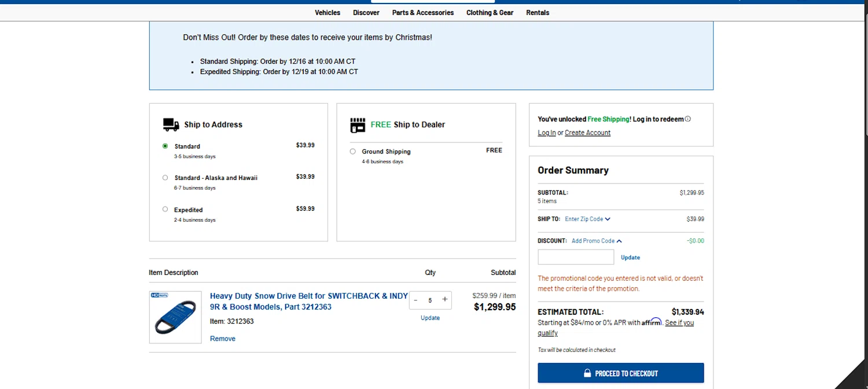The image size is (868, 389).
Task: Open Heavy Duty Snow Drive Belt product link
Action: [309, 302]
